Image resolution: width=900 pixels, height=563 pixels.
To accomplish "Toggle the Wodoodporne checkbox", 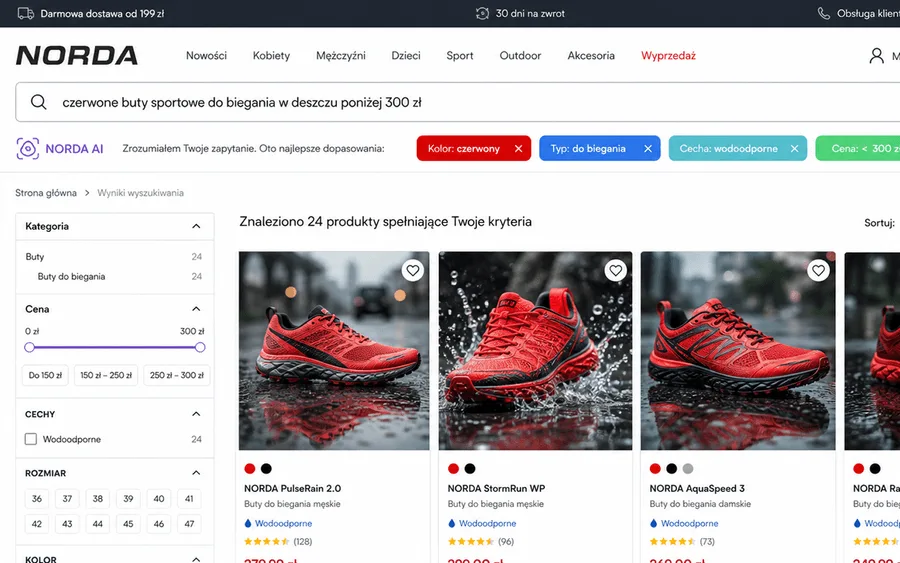I will [x=31, y=439].
